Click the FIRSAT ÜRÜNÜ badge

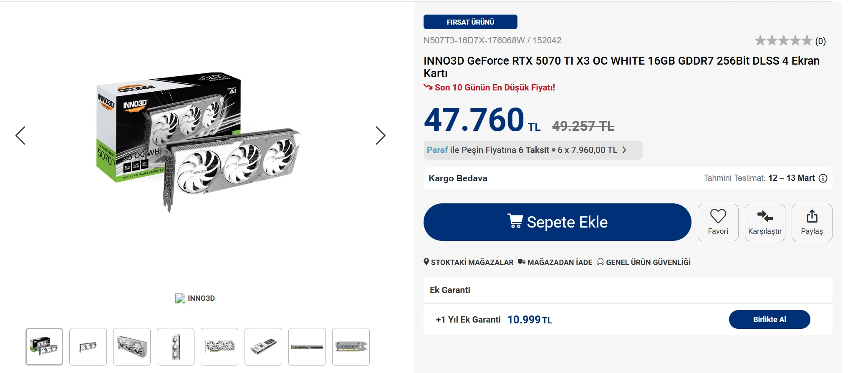click(470, 22)
